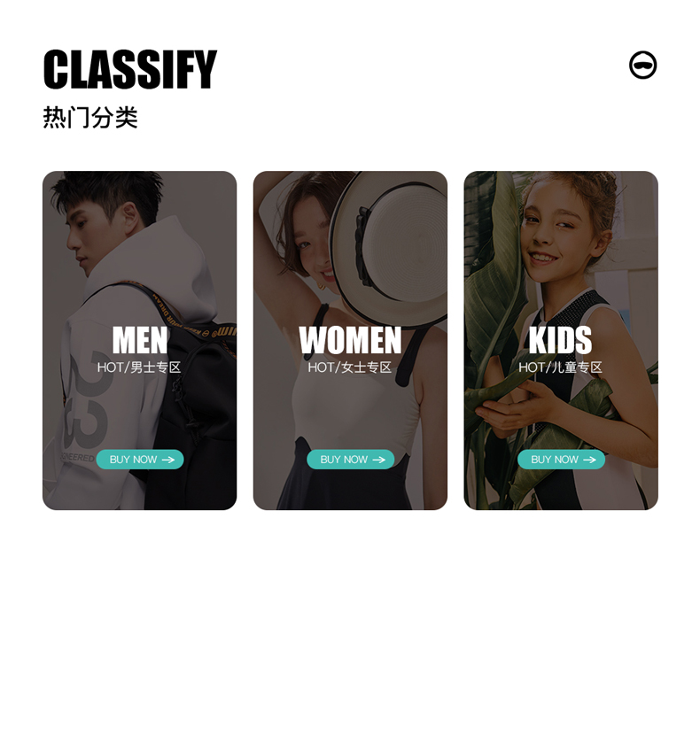Click the arrow icon in MEN's BUY NOW button
The width and height of the screenshot is (700, 735).
coord(168,460)
